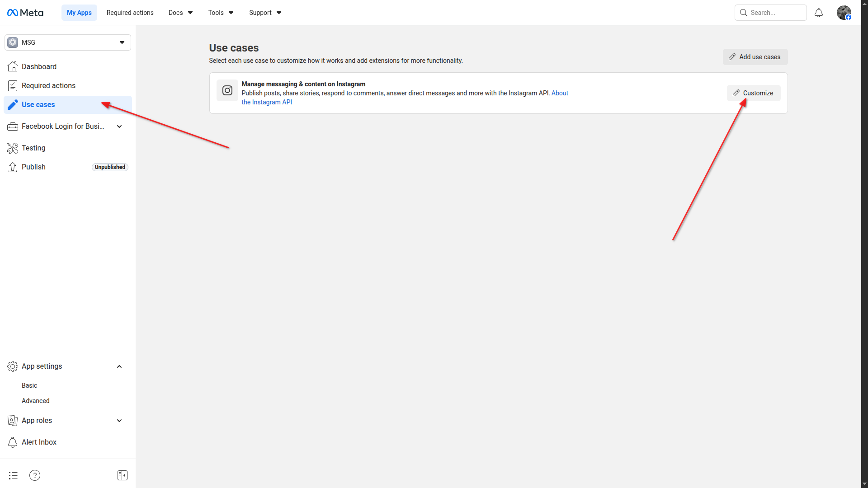Click the Customize button
Viewport: 868px width, 488px height.
[x=753, y=93]
